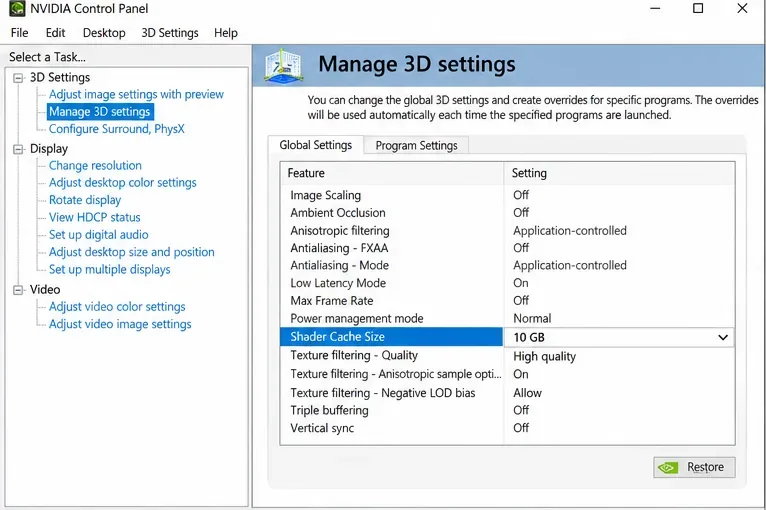Select the Image Scaling feature row

point(507,195)
